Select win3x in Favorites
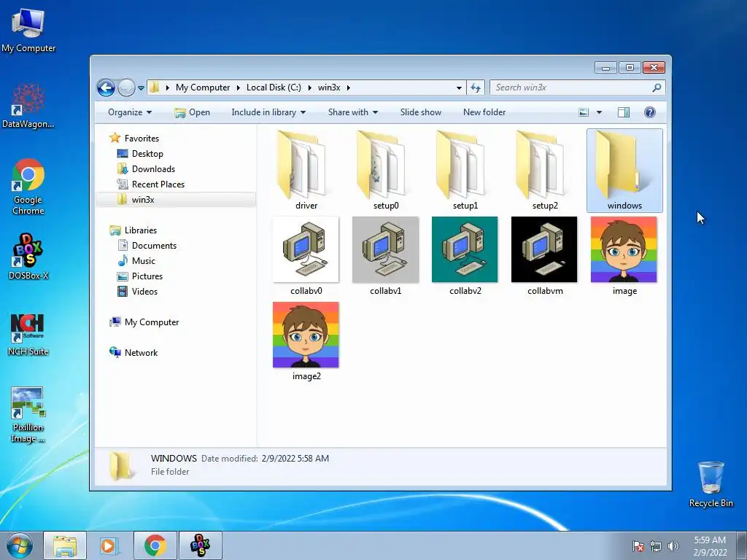Screen dimensions: 747x560 [175, 200]
